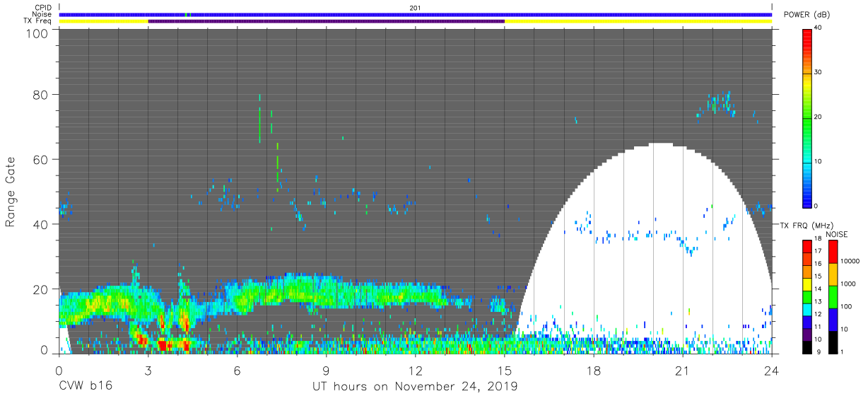Click the purple segment of TX Freq strip
The height and width of the screenshot is (401, 868).
click(327, 21)
